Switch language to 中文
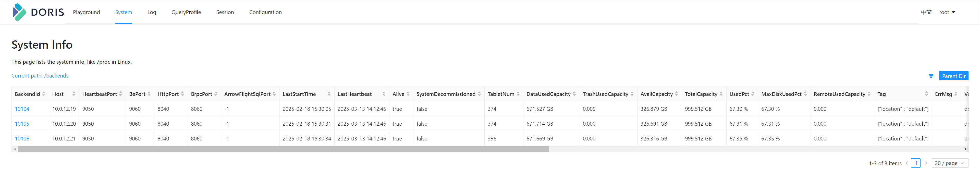This screenshot has height=186, width=980. click(926, 12)
